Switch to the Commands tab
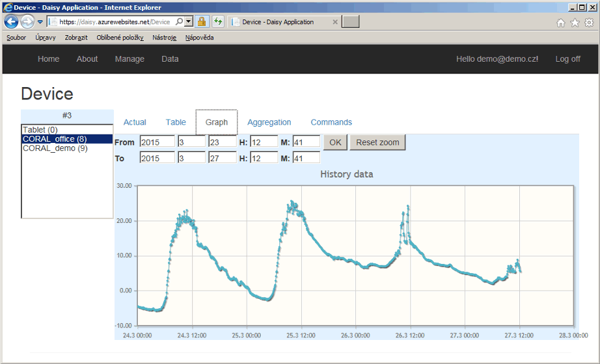 331,122
